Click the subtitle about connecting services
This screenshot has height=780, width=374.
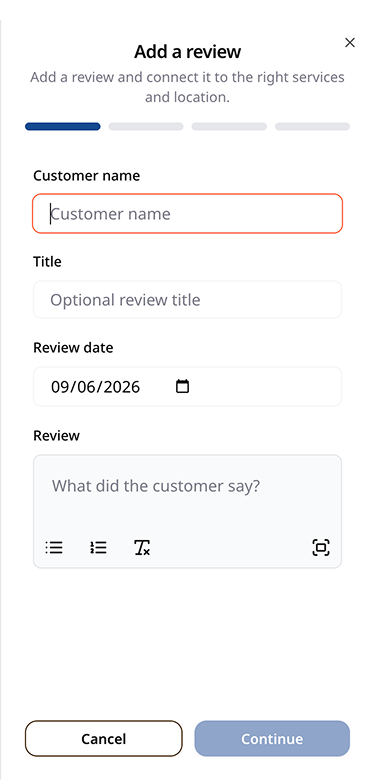point(187,87)
